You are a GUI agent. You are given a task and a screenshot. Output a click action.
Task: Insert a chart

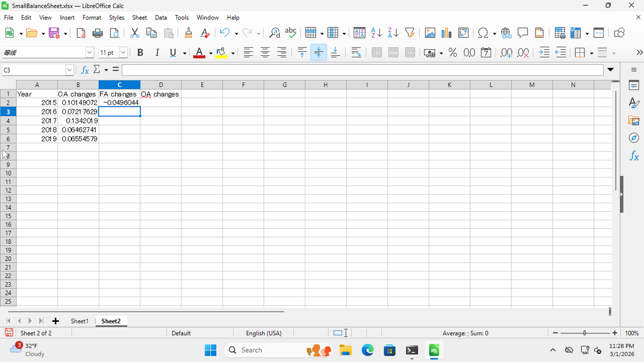click(x=446, y=33)
